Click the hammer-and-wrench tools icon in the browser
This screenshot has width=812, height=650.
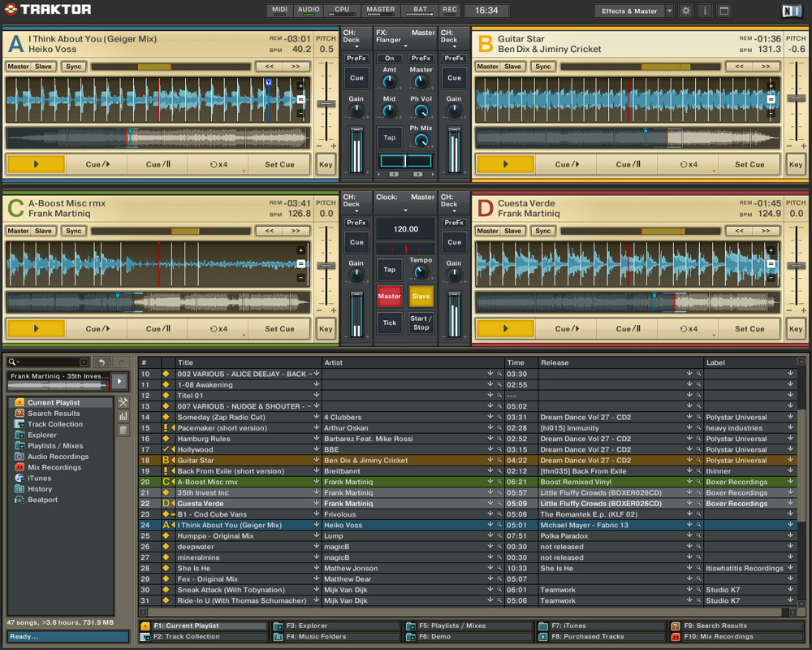123,403
